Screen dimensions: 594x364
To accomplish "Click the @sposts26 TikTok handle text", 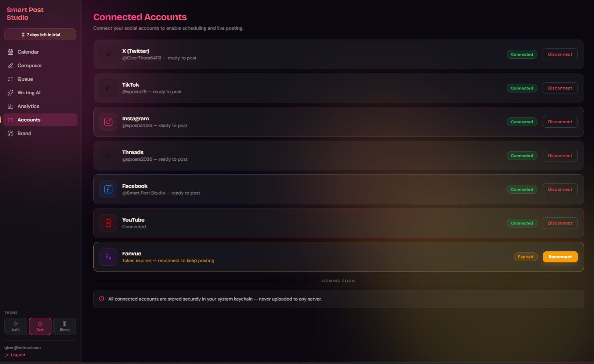I will [134, 92].
